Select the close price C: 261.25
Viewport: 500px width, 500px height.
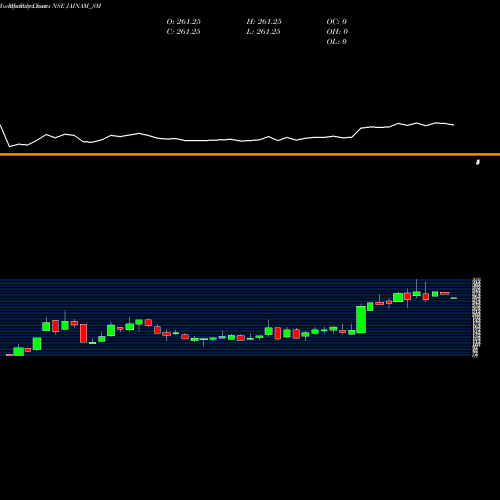point(184,32)
